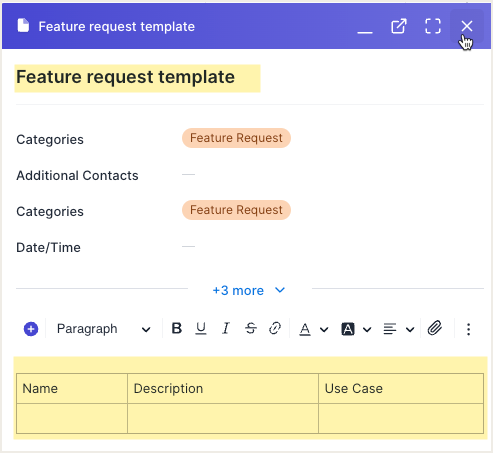The height and width of the screenshot is (453, 493).
Task: Apply strikethrough formatting
Action: [x=251, y=329]
